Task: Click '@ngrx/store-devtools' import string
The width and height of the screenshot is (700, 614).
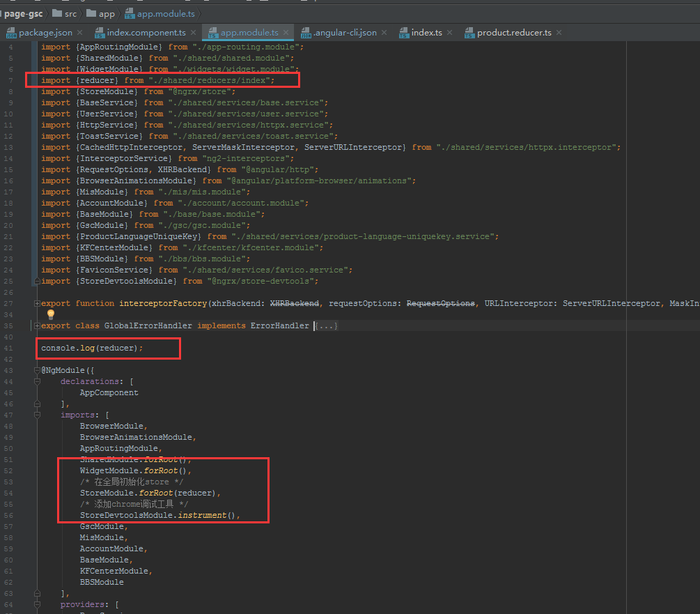Action: (260, 281)
